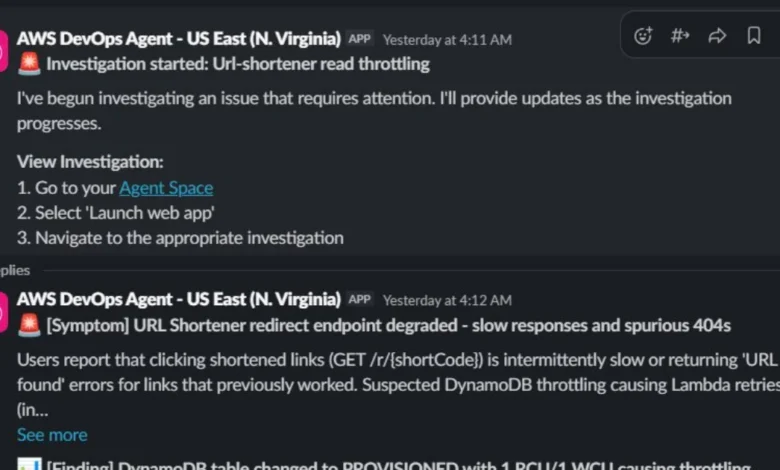Open the Agent Space link
780x470 pixels.
(x=166, y=187)
